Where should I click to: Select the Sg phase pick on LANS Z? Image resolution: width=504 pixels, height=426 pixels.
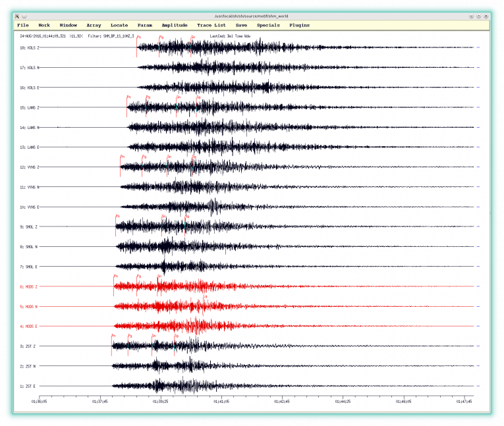(x=198, y=97)
